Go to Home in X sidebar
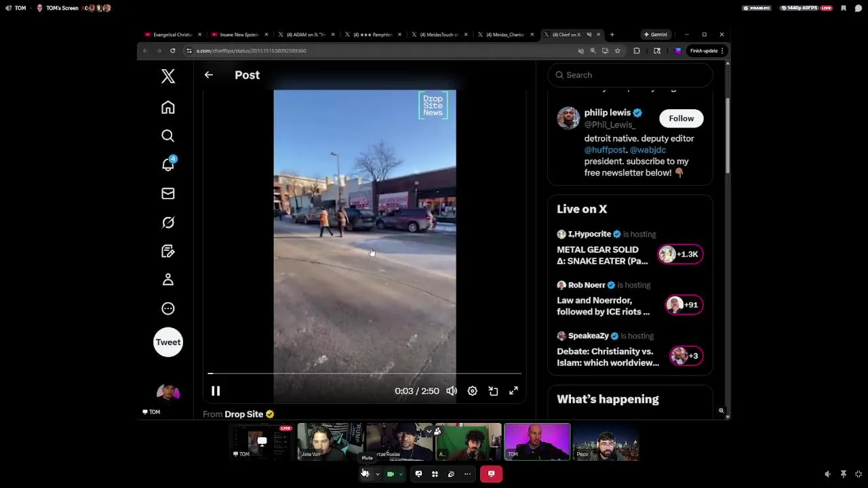 [x=168, y=107]
